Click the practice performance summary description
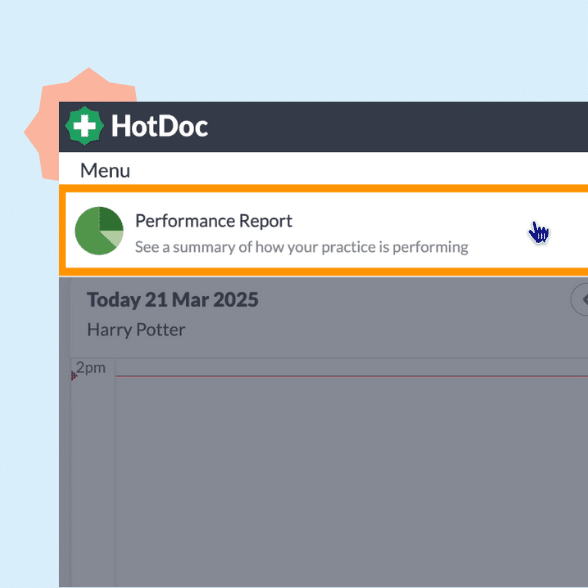This screenshot has height=588, width=588. point(302,247)
